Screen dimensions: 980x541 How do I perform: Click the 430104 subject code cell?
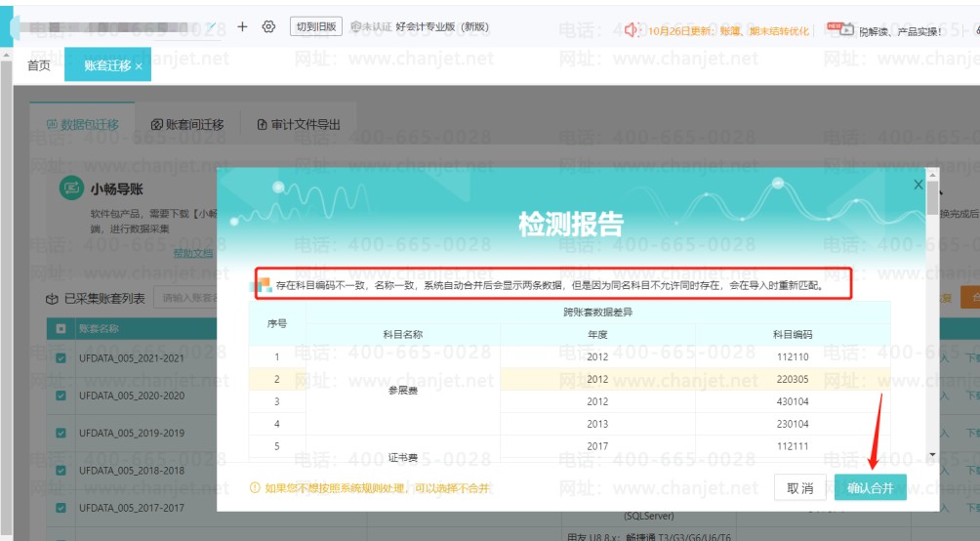click(793, 401)
